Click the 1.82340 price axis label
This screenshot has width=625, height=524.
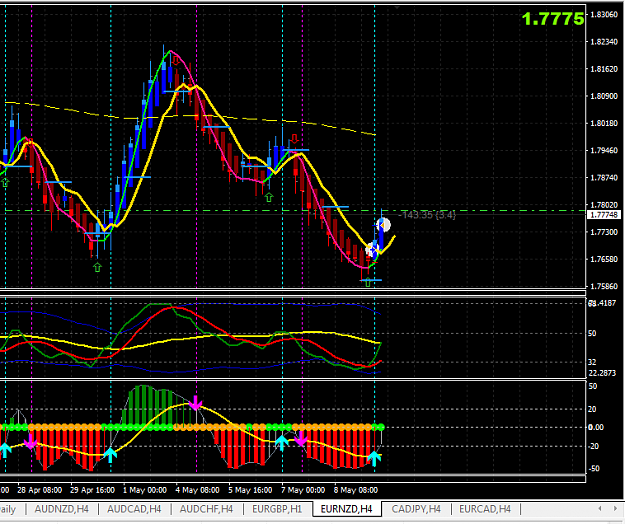point(604,42)
